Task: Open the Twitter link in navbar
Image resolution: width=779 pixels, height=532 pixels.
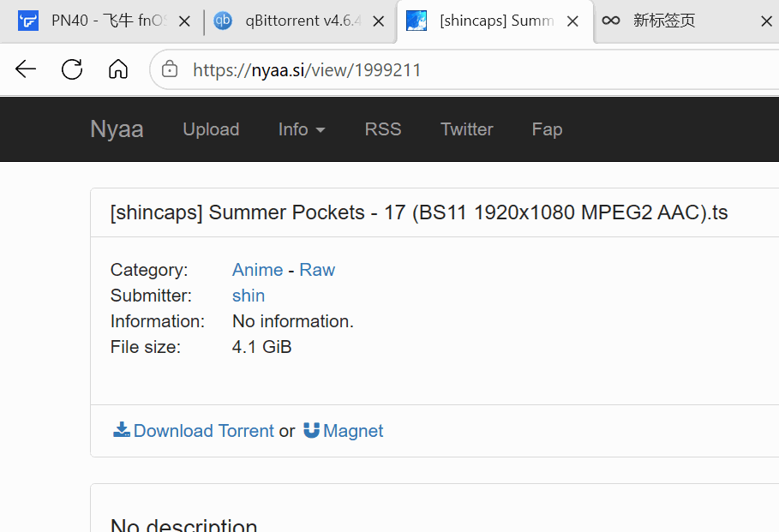Action: (x=467, y=129)
